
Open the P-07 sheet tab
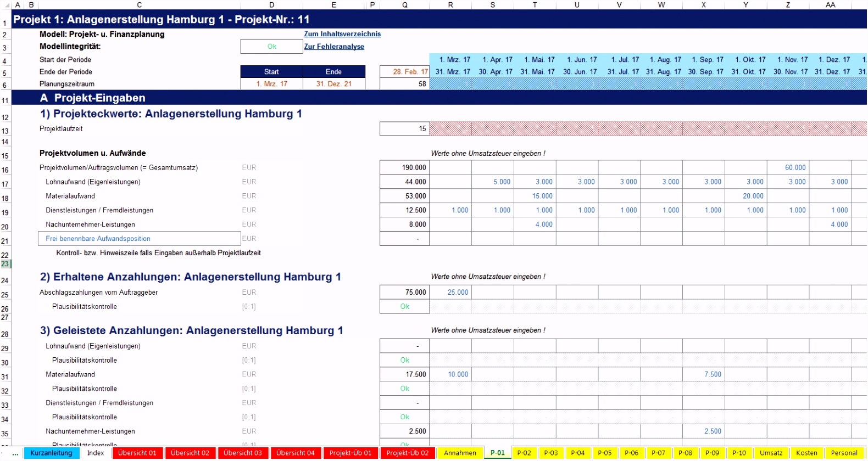tap(659, 453)
